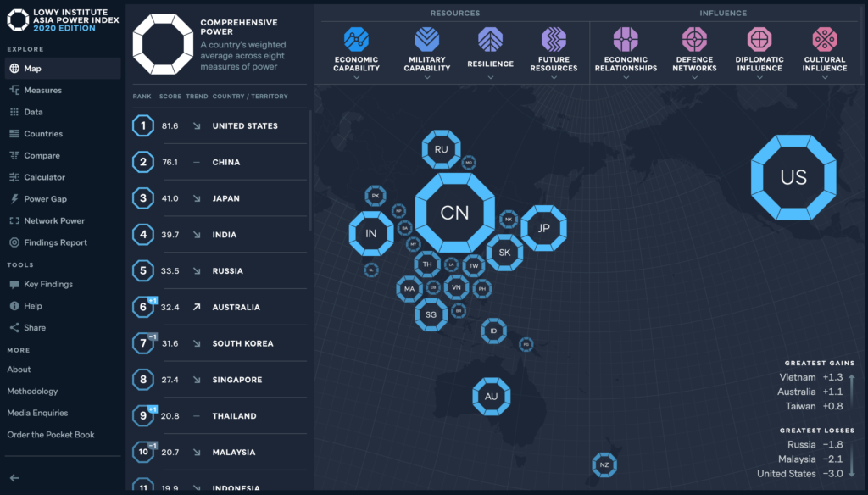This screenshot has width=868, height=495.
Task: Collapse the sidebar with the back arrow
Action: (x=14, y=478)
